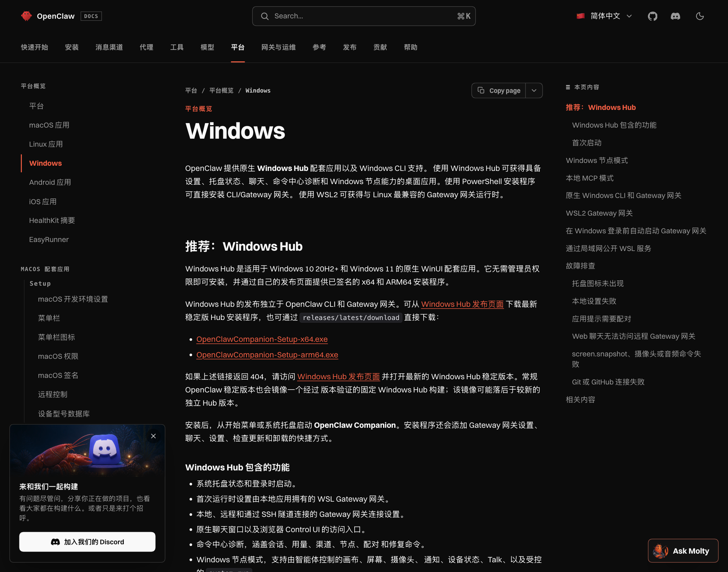728x572 pixels.
Task: Jump to 本地 MCP 模式 section
Action: coord(589,178)
